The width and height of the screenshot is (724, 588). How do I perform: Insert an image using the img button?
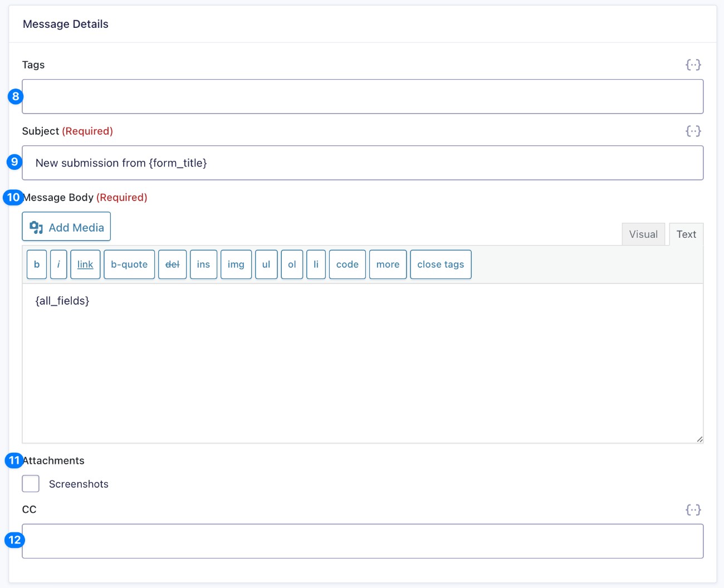pos(236,264)
